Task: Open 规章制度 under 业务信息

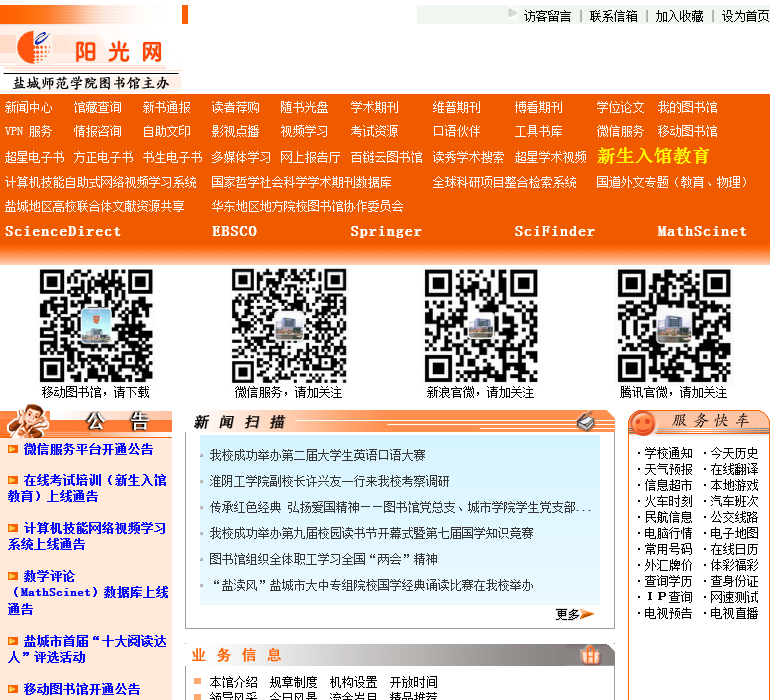Action: coord(293,682)
